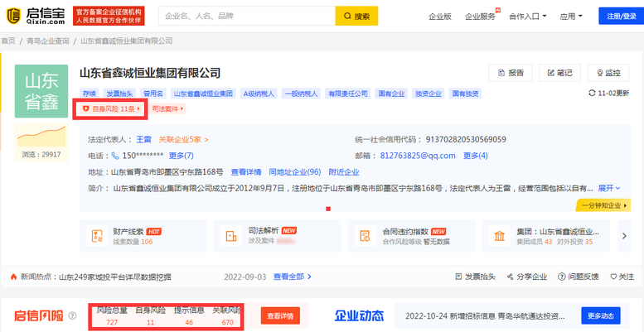The image size is (644, 332).
Task: Click the email 812763825@qq.com
Action: 418,156
